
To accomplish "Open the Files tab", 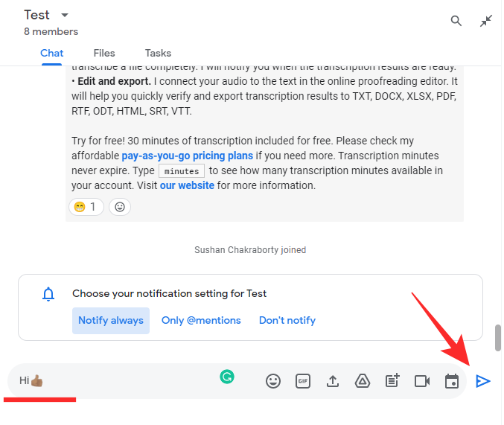I will [104, 53].
